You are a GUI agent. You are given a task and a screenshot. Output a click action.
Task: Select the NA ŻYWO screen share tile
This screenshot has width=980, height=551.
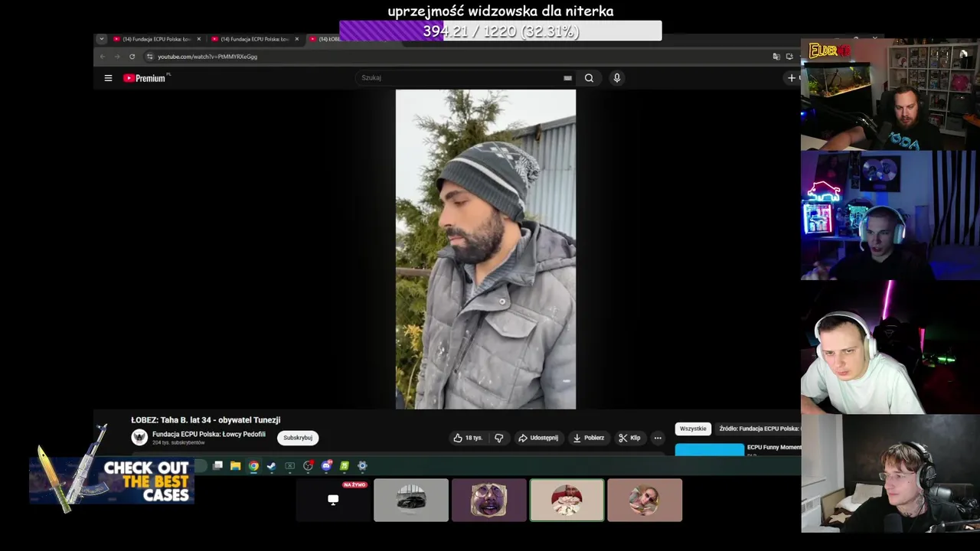coord(333,500)
